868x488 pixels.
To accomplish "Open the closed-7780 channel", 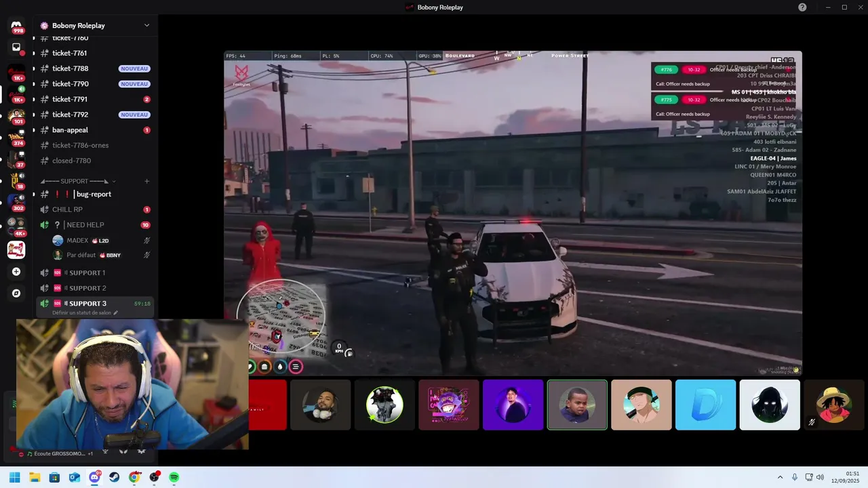I will coord(95,161).
